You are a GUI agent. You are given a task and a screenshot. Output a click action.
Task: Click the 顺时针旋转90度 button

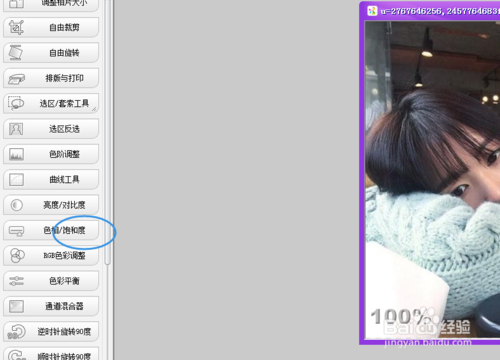(x=51, y=354)
